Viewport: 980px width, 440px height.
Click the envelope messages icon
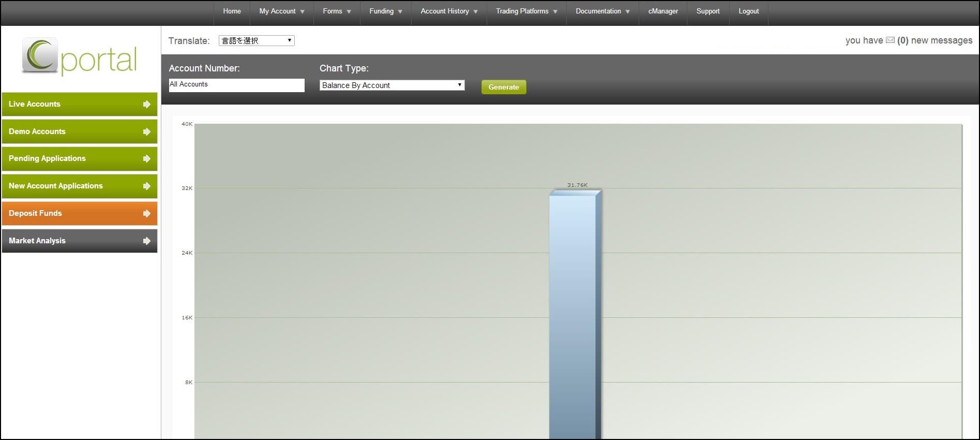click(x=890, y=40)
